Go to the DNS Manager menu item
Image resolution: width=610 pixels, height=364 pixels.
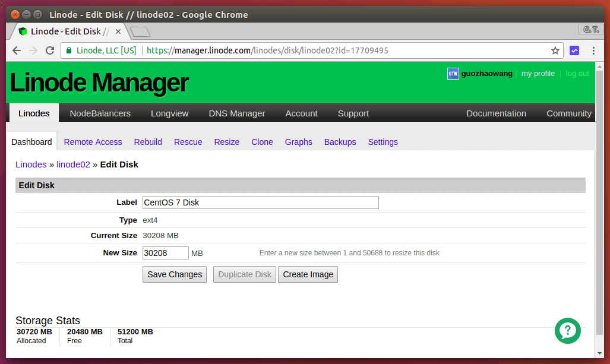237,113
